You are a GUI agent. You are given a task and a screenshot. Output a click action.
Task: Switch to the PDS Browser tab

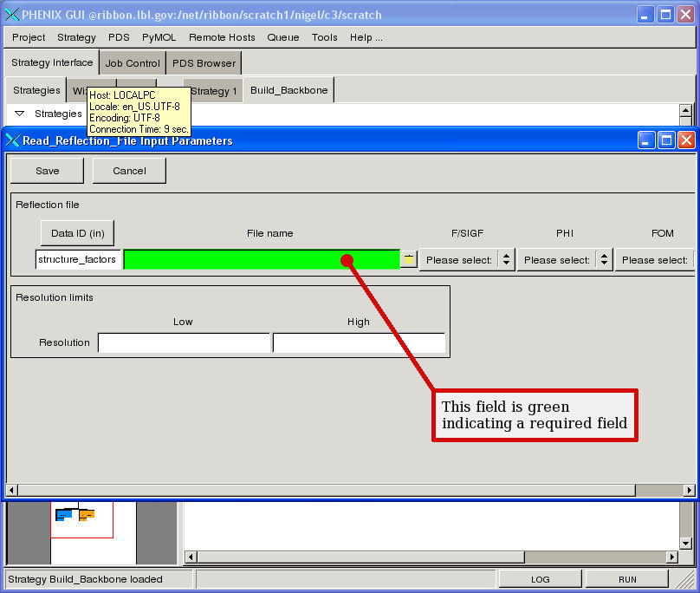pos(204,63)
